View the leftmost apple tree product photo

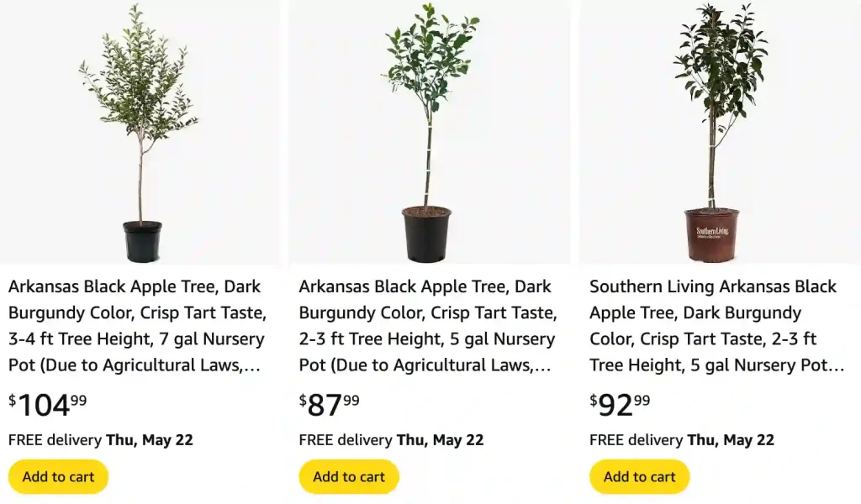click(140, 130)
